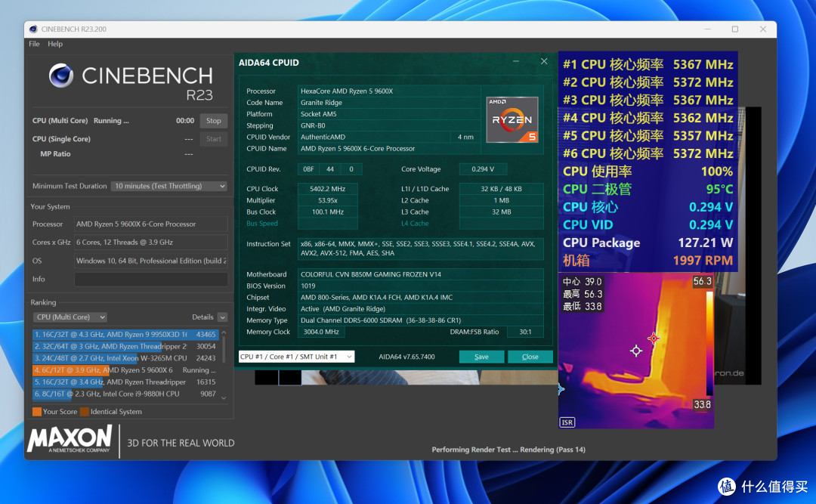This screenshot has height=504, width=816.
Task: Click the Motherboard name COLORFUL CVN B850M
Action: coord(421,274)
